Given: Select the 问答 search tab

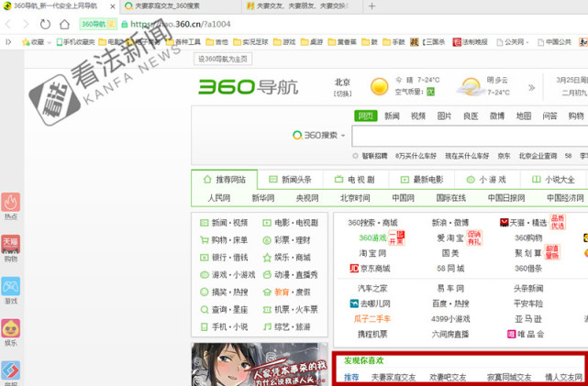Looking at the screenshot, I should tap(549, 116).
